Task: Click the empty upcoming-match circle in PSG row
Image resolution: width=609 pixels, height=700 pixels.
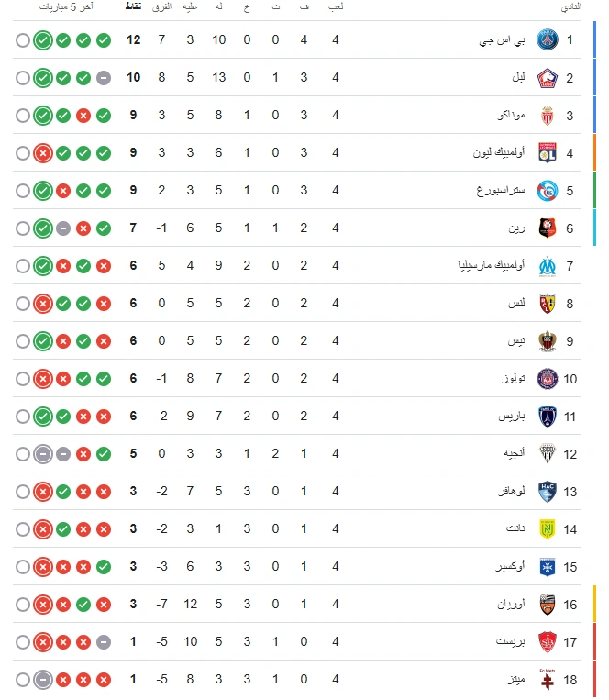Action: click(23, 40)
